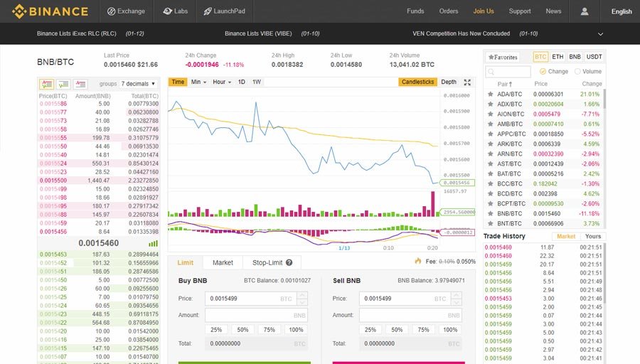This screenshot has height=364, width=640.
Task: Open the Funds page
Action: 415,11
